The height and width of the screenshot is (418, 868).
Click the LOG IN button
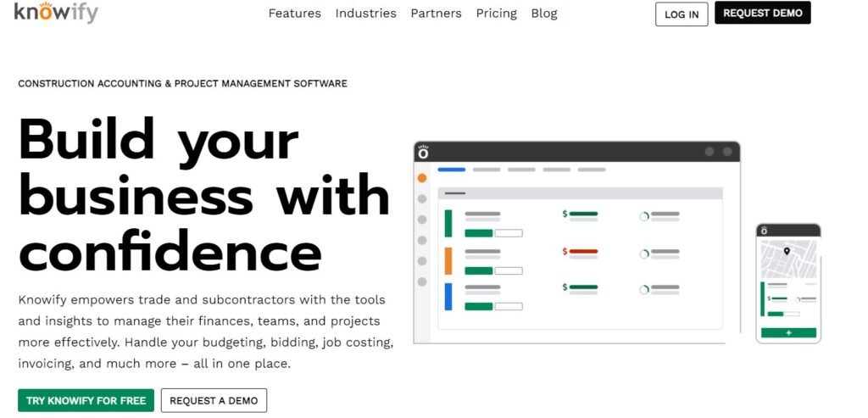pyautogui.click(x=682, y=14)
